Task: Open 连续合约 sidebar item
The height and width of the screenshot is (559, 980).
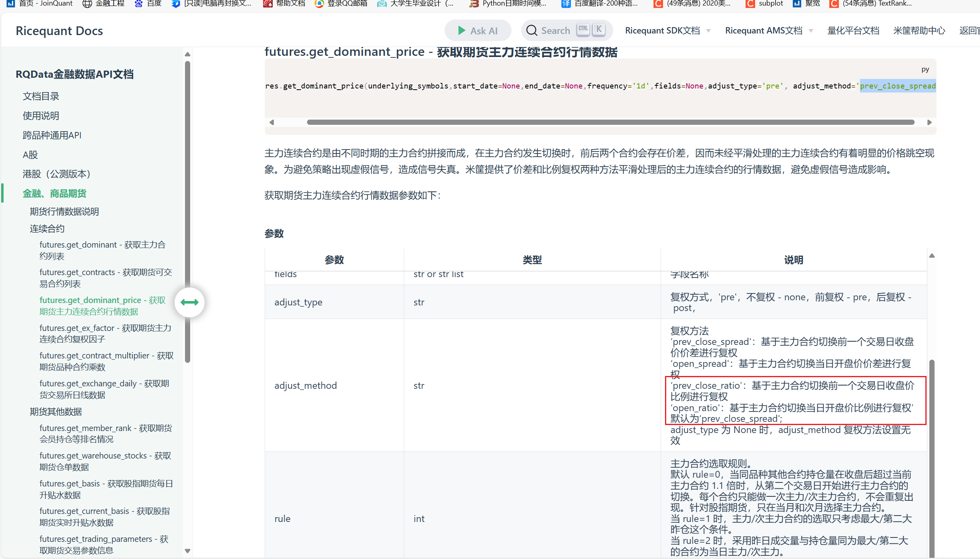Action: pyautogui.click(x=47, y=228)
